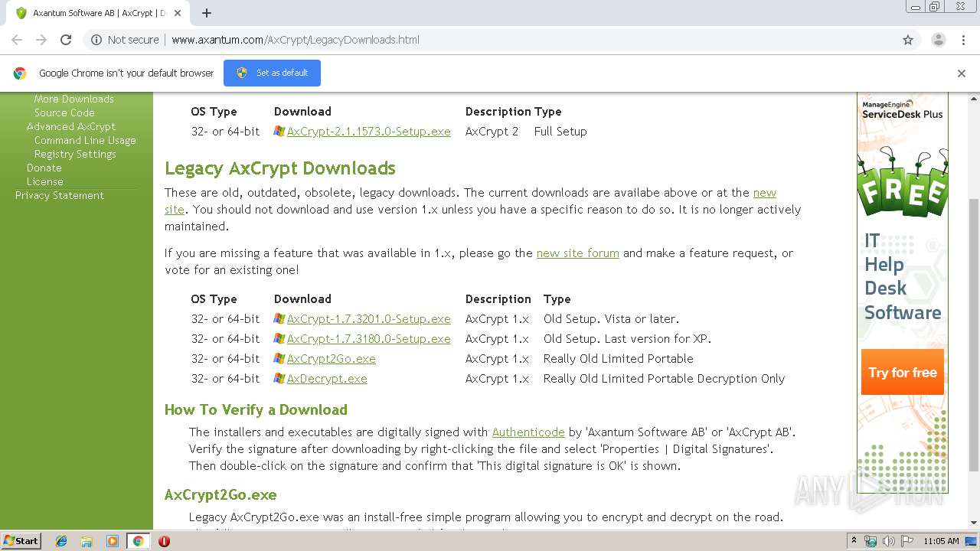Select the Chrome taskbar icon

[x=138, y=541]
